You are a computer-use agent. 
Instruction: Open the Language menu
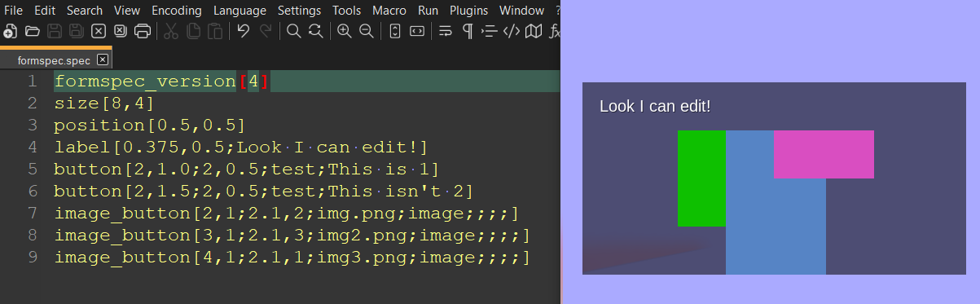(x=240, y=11)
